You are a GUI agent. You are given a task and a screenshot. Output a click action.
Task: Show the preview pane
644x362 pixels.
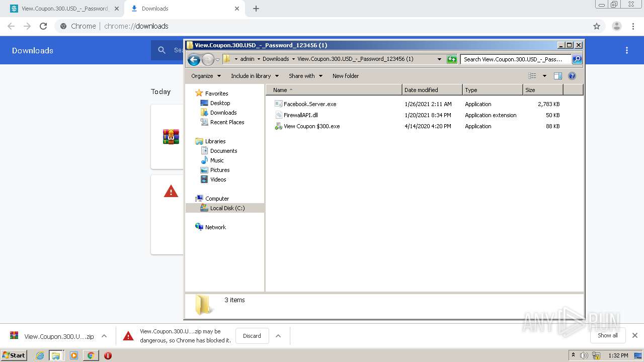[x=558, y=76]
